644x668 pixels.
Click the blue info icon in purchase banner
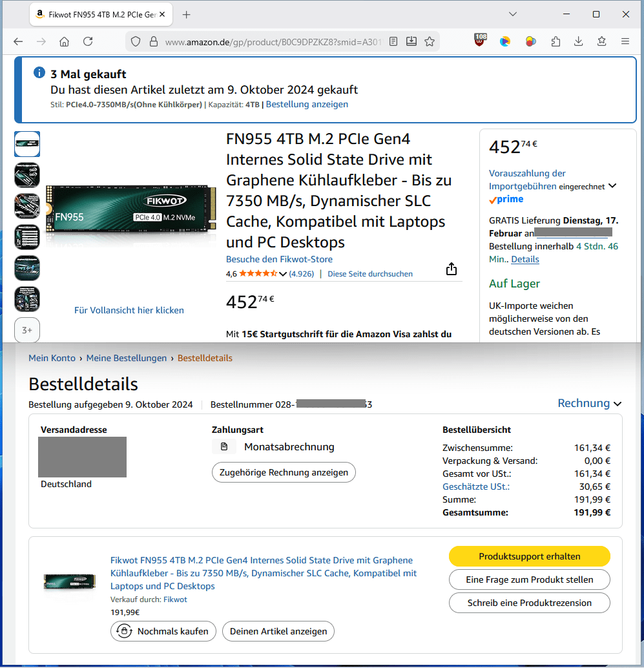tap(39, 72)
